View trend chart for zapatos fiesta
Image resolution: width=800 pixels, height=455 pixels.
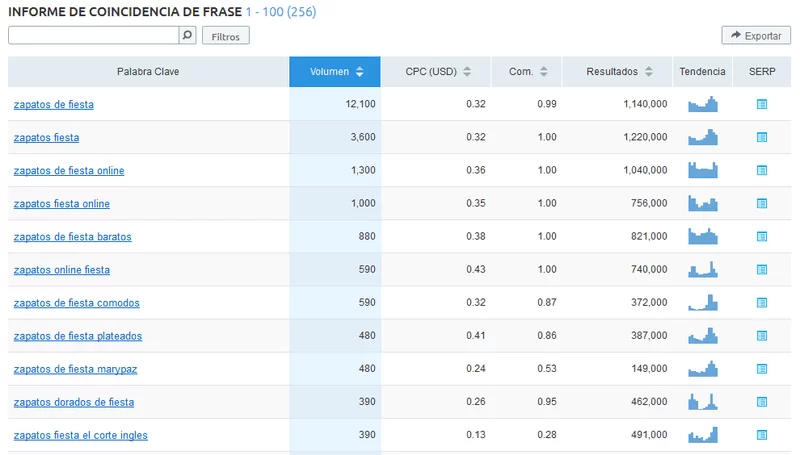[x=703, y=137]
